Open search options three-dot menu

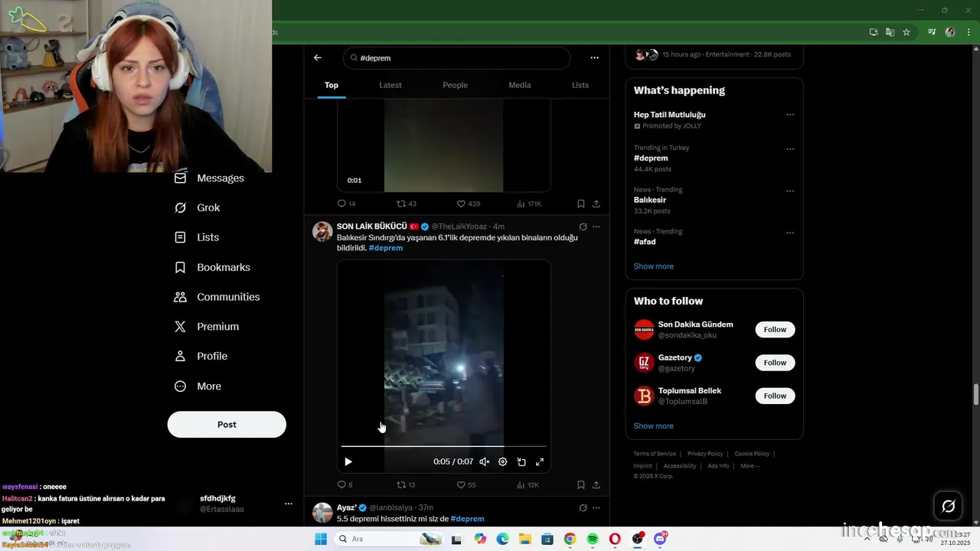[x=594, y=57]
